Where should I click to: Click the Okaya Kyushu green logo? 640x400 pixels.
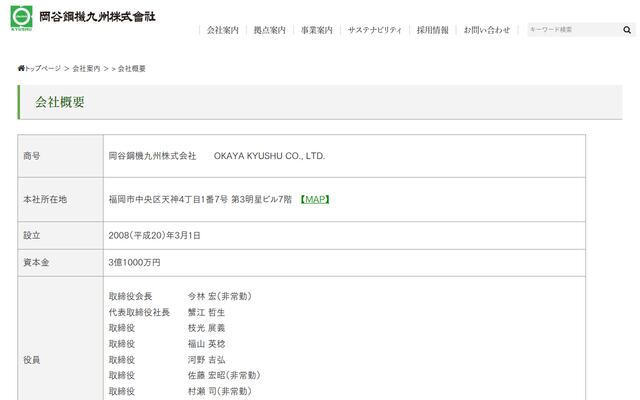[21, 18]
